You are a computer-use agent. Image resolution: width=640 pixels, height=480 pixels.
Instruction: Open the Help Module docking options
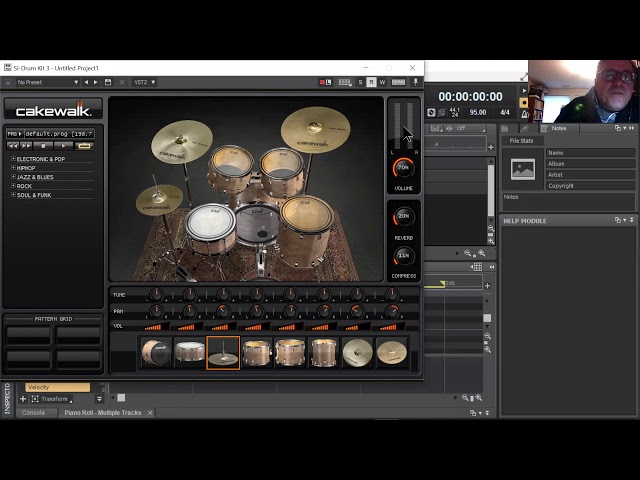pos(620,220)
